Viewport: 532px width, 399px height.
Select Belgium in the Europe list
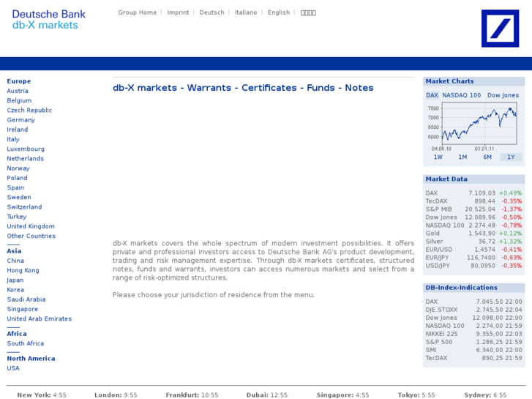(x=19, y=100)
